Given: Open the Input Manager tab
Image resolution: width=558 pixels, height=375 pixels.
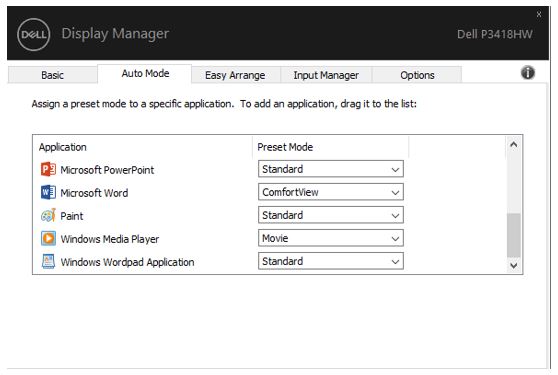Looking at the screenshot, I should [326, 75].
